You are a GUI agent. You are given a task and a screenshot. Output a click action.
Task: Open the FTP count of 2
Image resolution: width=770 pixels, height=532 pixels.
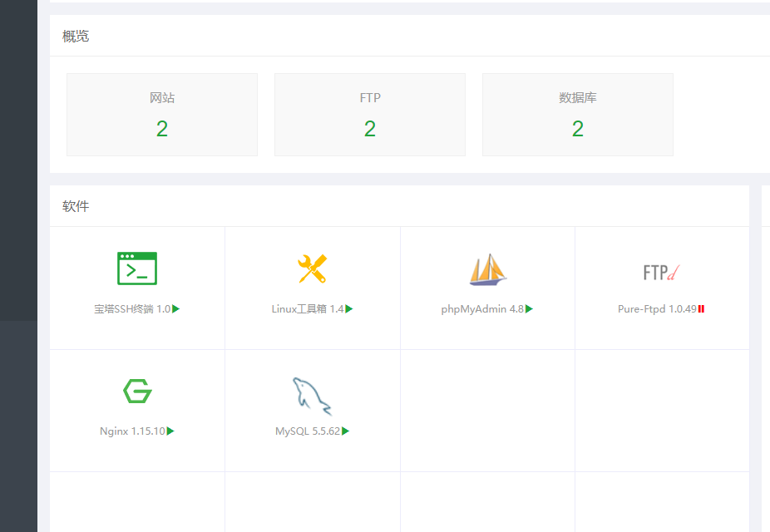click(x=370, y=129)
